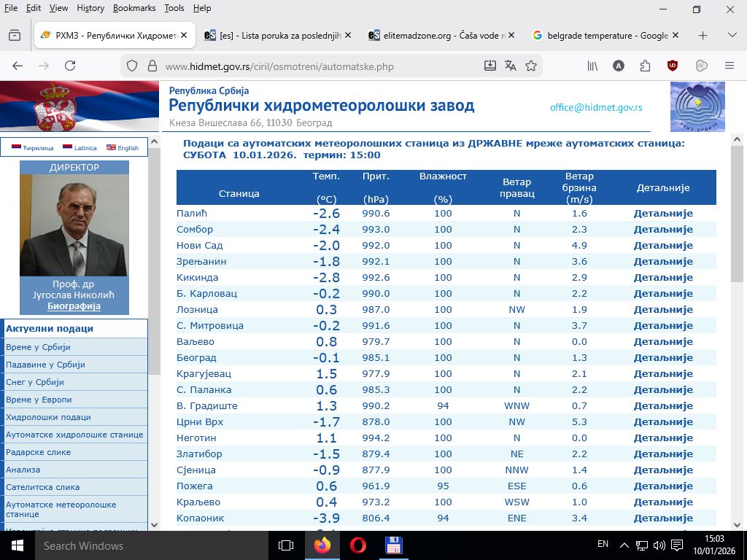This screenshot has width=747, height=560.
Task: Close the elitemadzone.org tab
Action: click(x=511, y=35)
